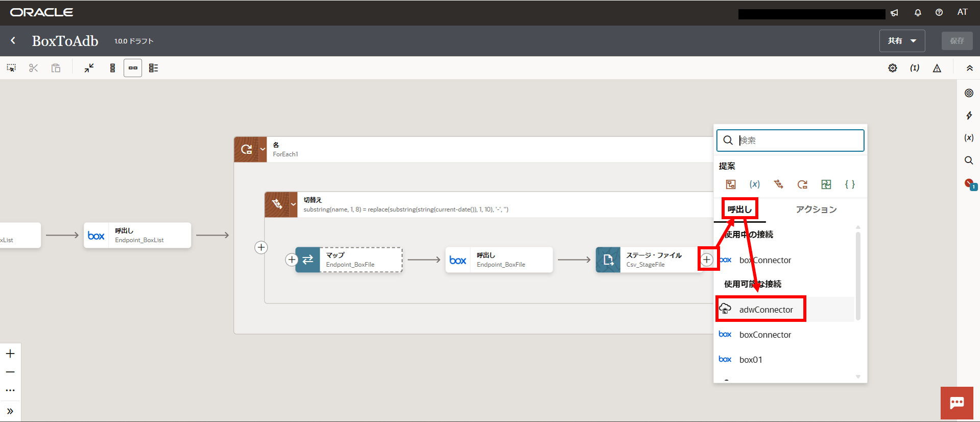Open the help question mark icon
Viewport: 980px width, 422px height.
tap(939, 13)
